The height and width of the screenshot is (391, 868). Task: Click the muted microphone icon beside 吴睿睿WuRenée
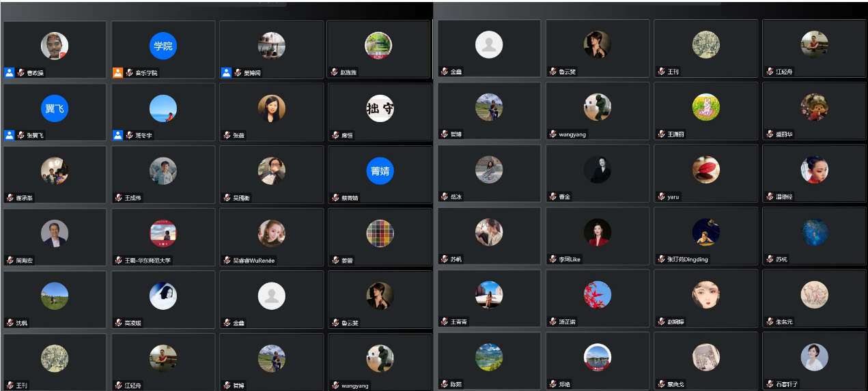coord(227,261)
